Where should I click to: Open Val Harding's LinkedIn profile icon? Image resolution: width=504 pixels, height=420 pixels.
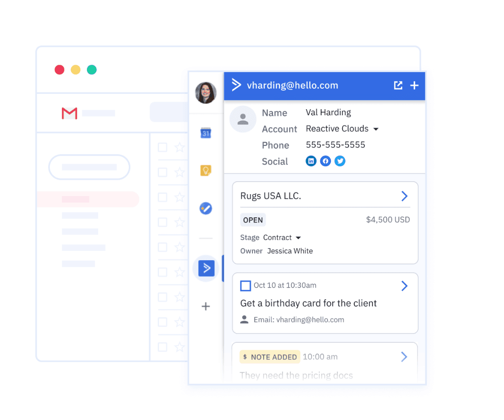311,161
